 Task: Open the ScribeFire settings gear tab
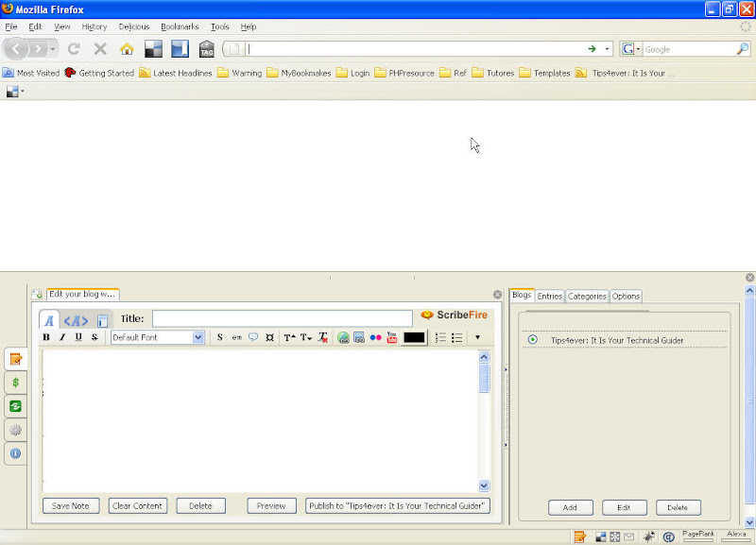click(15, 430)
